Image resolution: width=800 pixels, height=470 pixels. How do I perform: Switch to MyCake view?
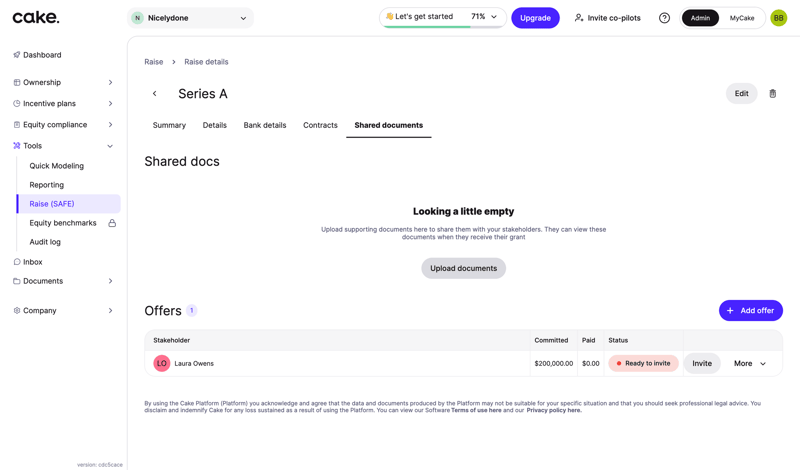[742, 18]
